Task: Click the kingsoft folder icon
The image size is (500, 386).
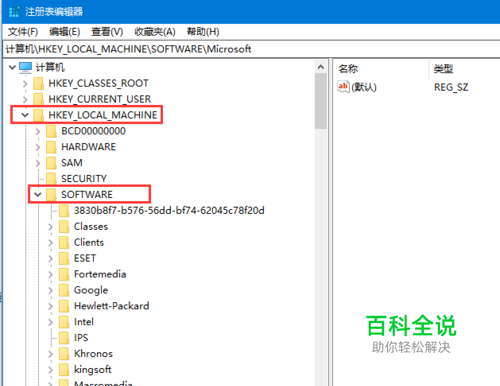Action: [x=64, y=370]
